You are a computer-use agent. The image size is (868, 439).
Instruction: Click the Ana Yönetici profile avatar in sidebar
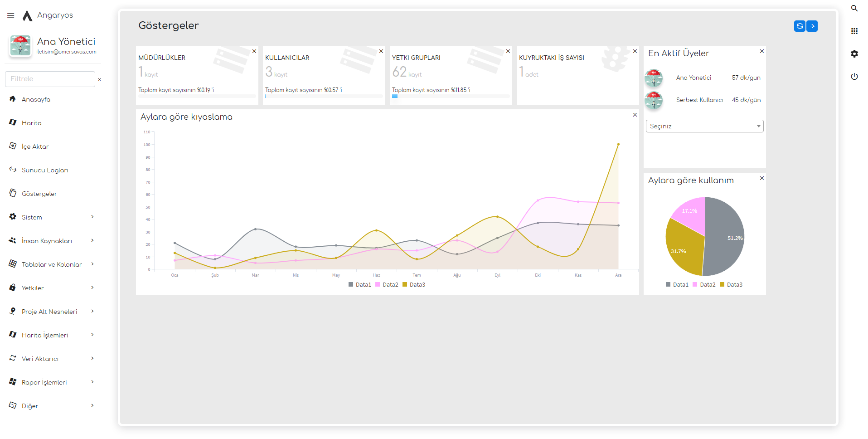(20, 45)
